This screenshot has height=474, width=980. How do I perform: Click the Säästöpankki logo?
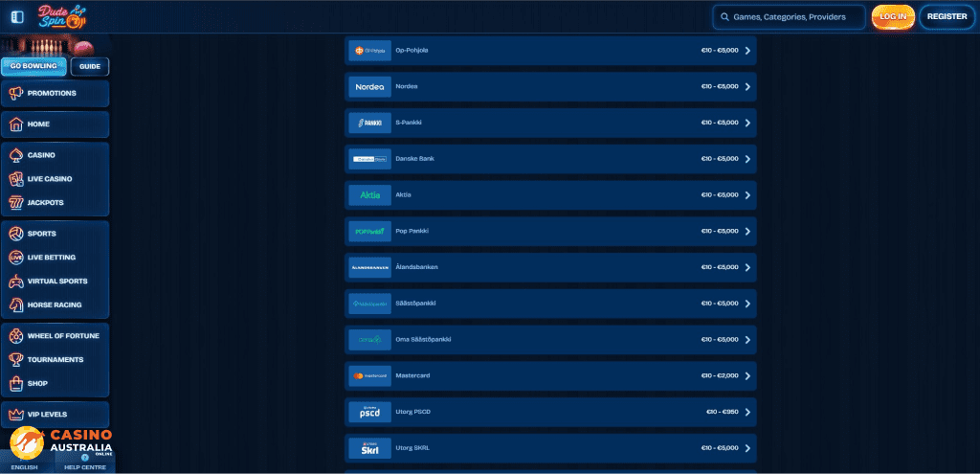pyautogui.click(x=370, y=304)
